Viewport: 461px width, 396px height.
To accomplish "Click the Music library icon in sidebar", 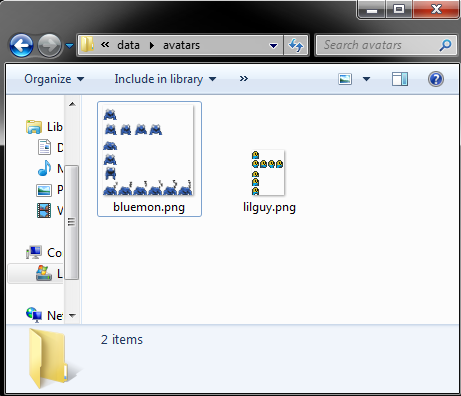I will pos(44,168).
